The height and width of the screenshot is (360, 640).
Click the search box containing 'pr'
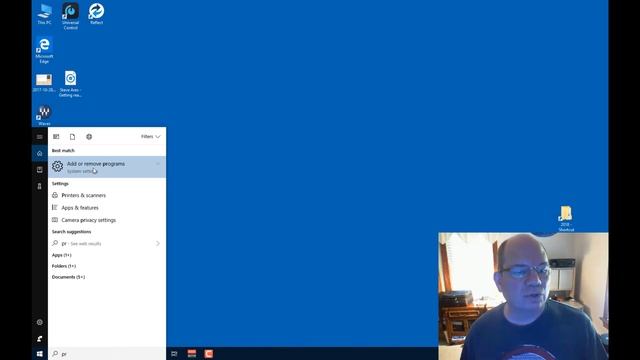coord(107,354)
